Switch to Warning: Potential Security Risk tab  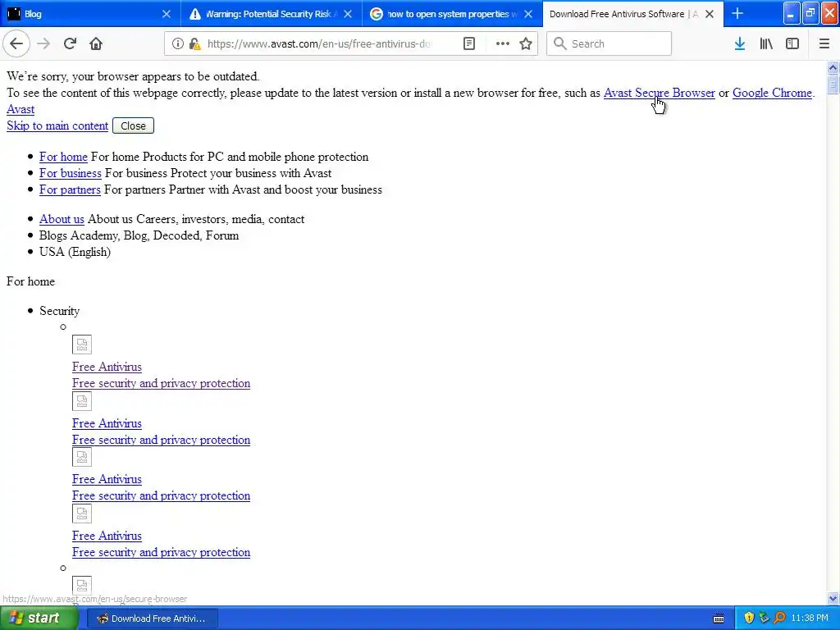click(271, 14)
